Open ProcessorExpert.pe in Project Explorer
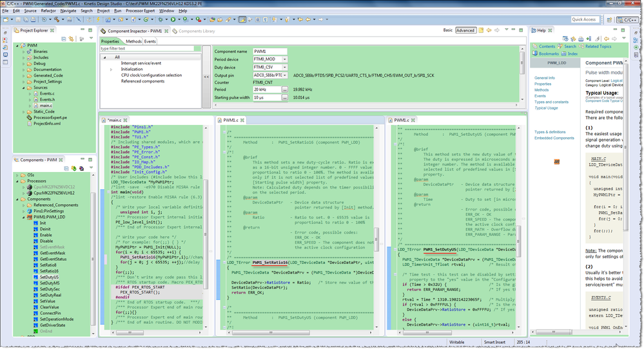644x349 pixels. point(50,117)
